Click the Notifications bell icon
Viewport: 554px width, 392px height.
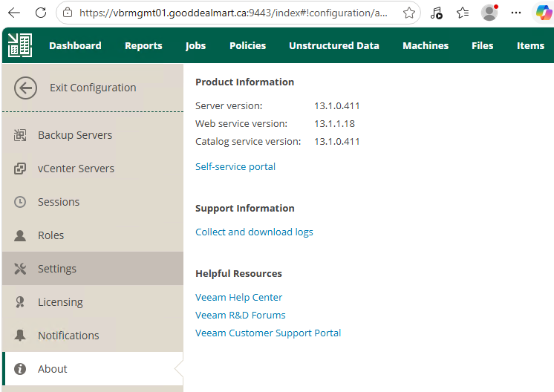coord(20,335)
